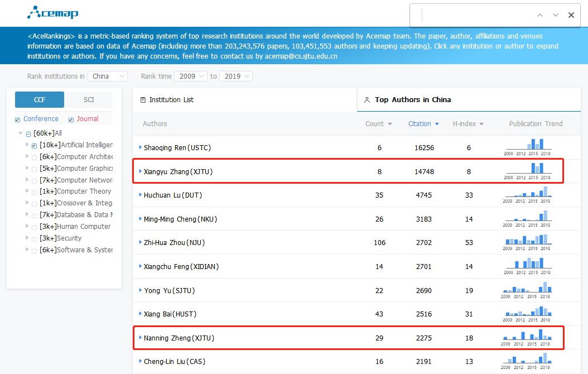Screen dimensions: 588x374
Task: Uncheck the Artificial Intelligence category checkbox
Action: point(35,146)
